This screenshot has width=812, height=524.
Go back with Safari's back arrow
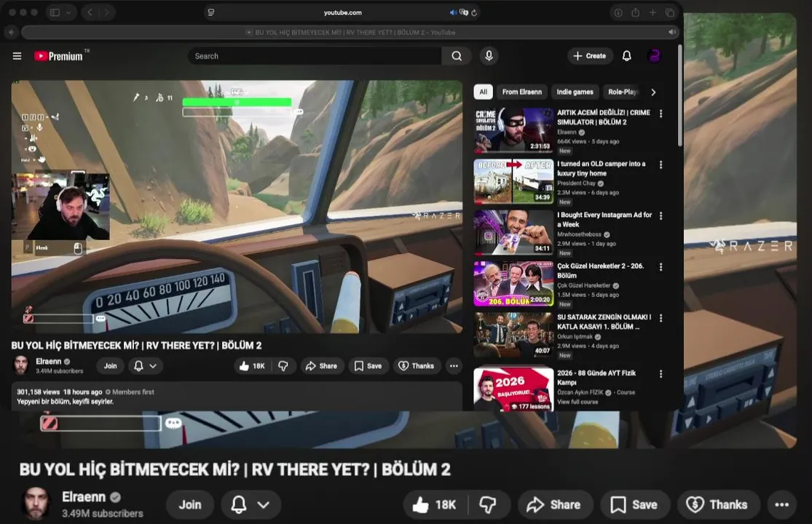point(90,12)
